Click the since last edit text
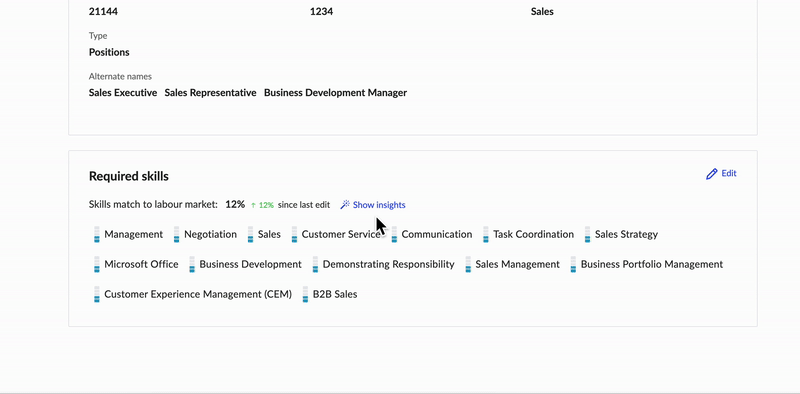This screenshot has height=394, width=800. tap(304, 205)
